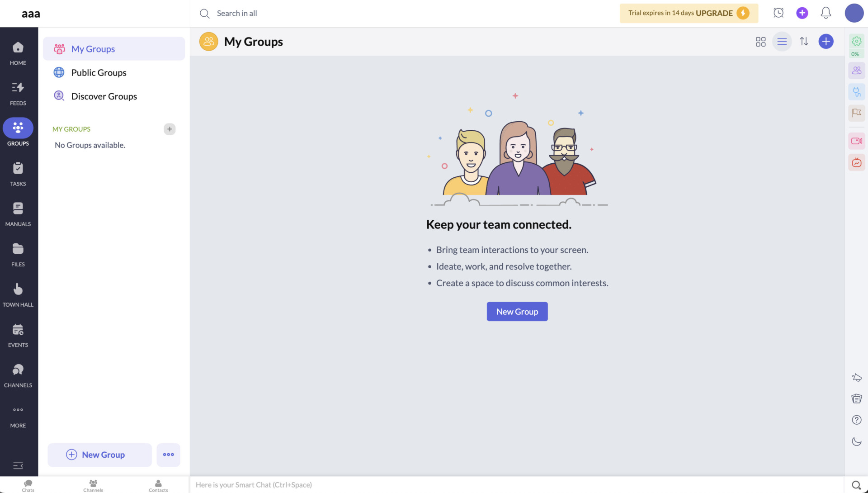Open Help via the question mark icon

tap(856, 420)
